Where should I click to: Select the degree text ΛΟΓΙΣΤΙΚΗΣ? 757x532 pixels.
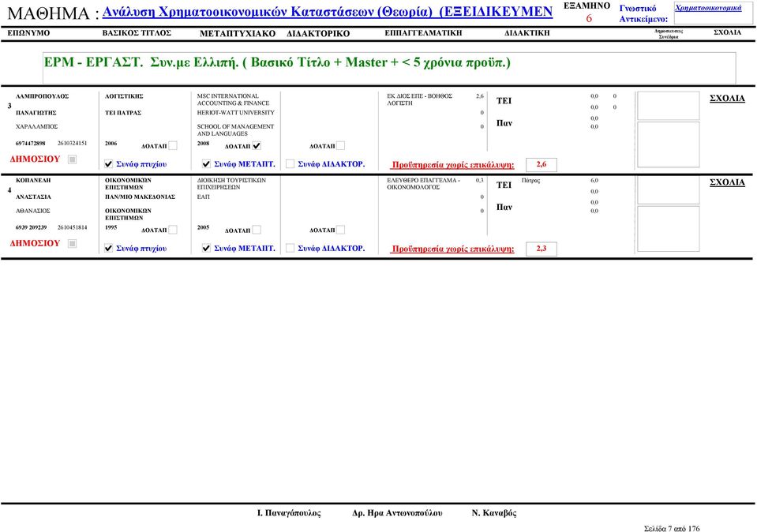pyautogui.click(x=124, y=96)
